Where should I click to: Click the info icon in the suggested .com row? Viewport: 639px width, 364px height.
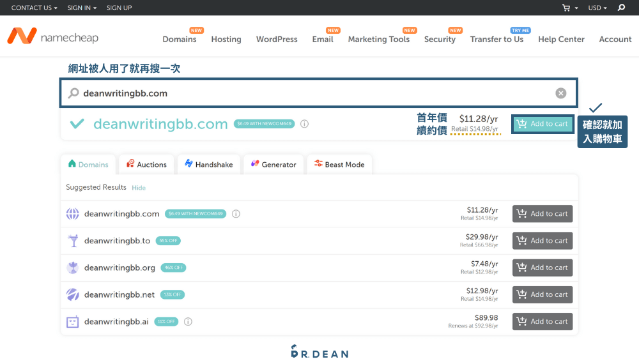[x=236, y=214]
